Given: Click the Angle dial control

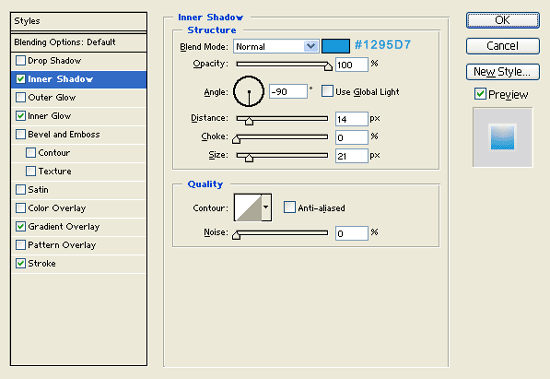Looking at the screenshot, I should point(249,92).
